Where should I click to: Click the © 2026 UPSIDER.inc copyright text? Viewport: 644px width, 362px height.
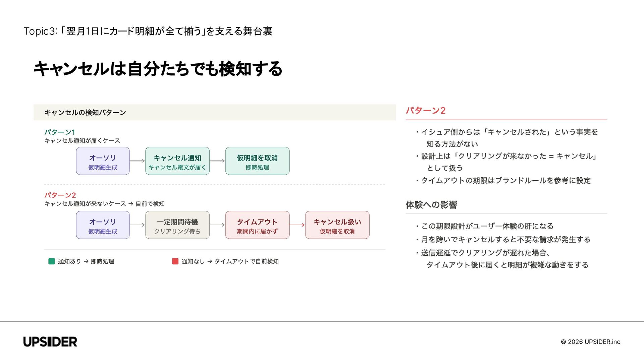(x=590, y=342)
